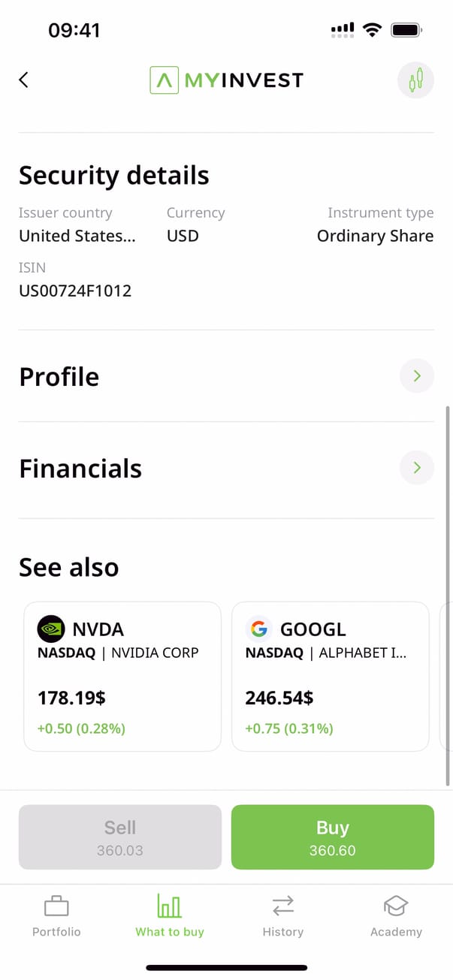Tap the Google logo icon
Image resolution: width=453 pixels, height=980 pixels.
coord(258,629)
